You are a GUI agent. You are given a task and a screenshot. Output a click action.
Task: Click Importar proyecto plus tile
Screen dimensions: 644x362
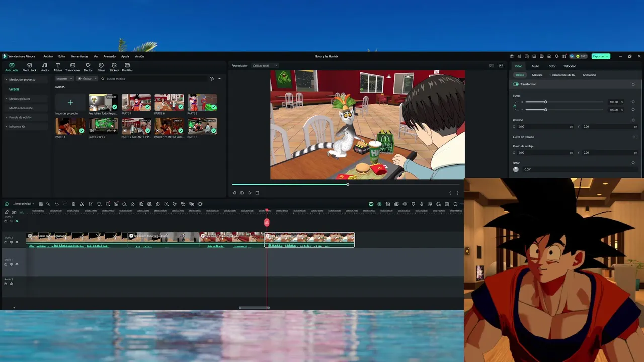pyautogui.click(x=70, y=102)
